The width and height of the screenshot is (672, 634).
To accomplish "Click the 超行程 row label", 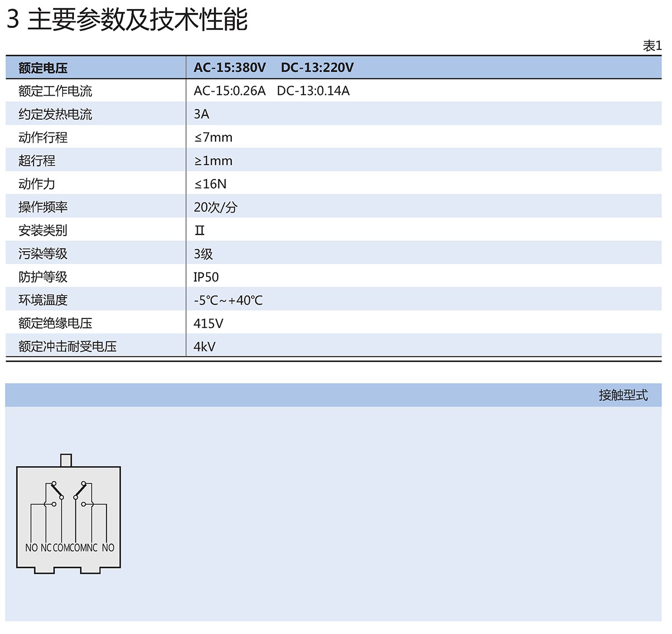I will click(x=37, y=161).
